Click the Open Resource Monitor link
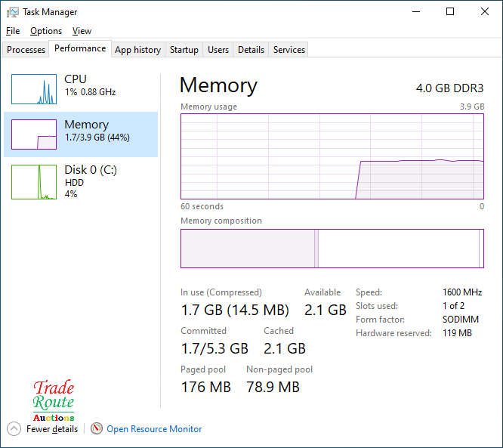Image resolution: width=503 pixels, height=448 pixels. pos(154,428)
